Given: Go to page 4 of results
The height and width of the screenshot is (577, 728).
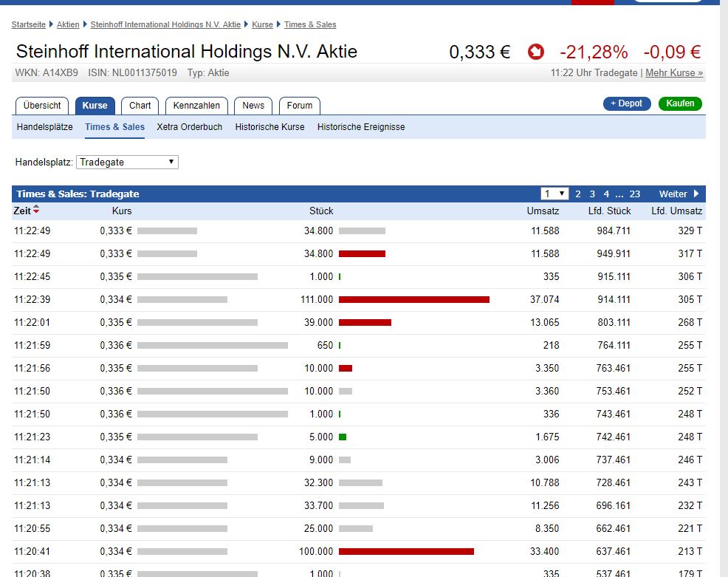Looking at the screenshot, I should [x=606, y=194].
